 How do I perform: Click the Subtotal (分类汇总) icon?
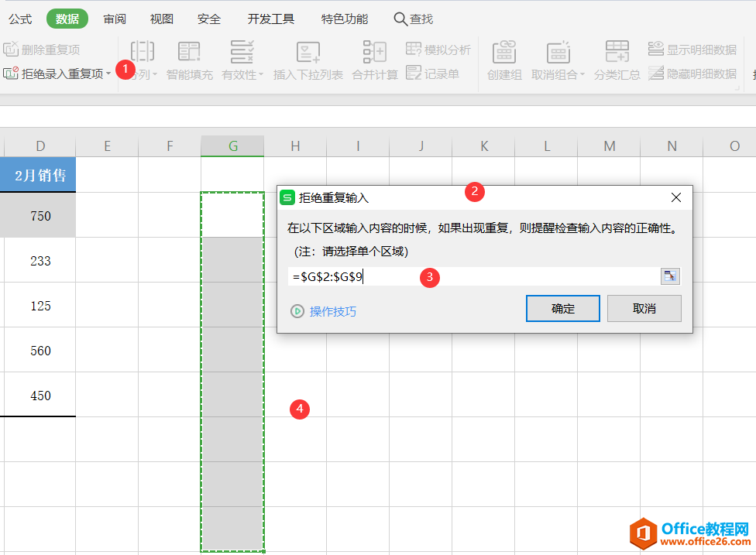(617, 53)
